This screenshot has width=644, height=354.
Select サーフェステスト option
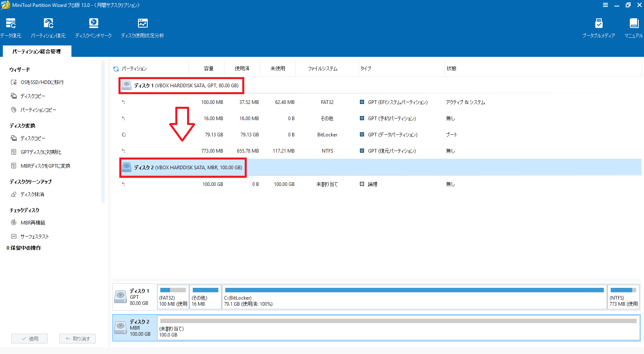coord(30,236)
